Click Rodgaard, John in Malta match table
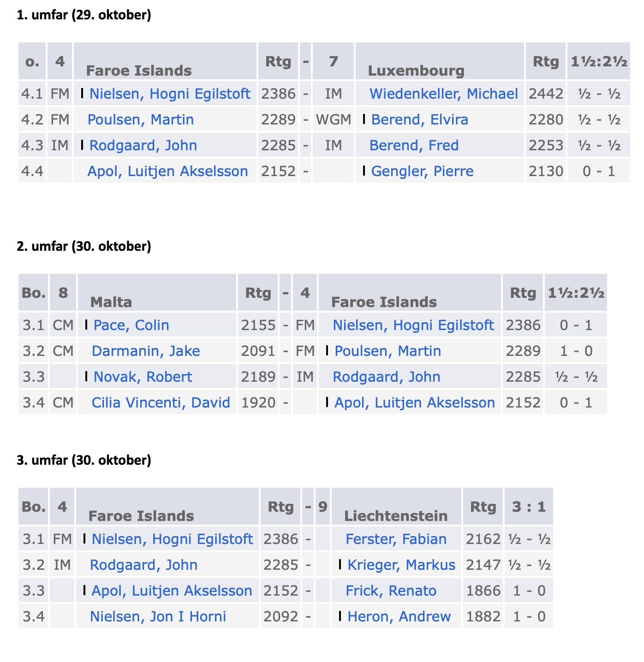 pos(386,377)
